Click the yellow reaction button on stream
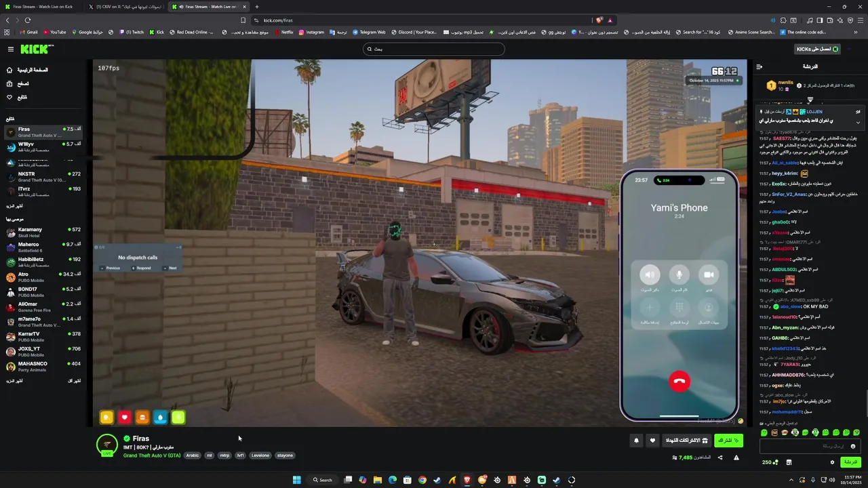Image resolution: width=868 pixels, height=488 pixels. coord(106,418)
